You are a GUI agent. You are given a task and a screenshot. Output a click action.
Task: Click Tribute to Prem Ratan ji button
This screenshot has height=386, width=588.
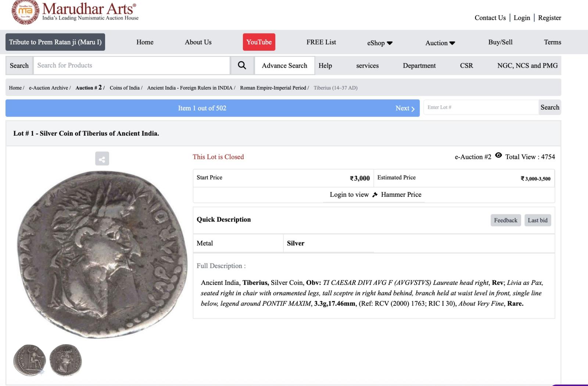pyautogui.click(x=55, y=42)
